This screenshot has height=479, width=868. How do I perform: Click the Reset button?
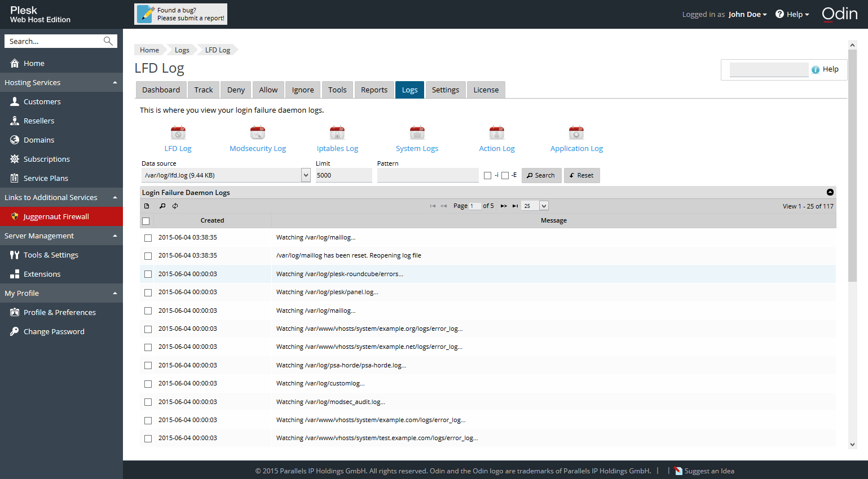pos(582,175)
